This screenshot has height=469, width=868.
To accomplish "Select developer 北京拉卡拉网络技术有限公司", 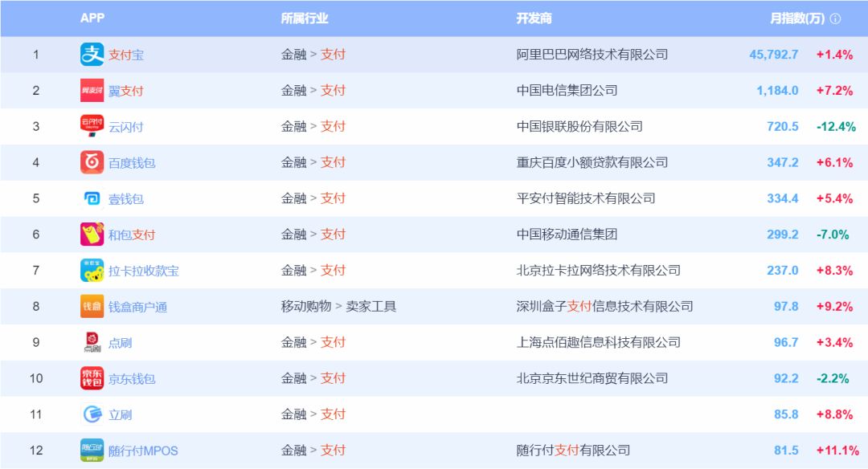I will [x=599, y=271].
